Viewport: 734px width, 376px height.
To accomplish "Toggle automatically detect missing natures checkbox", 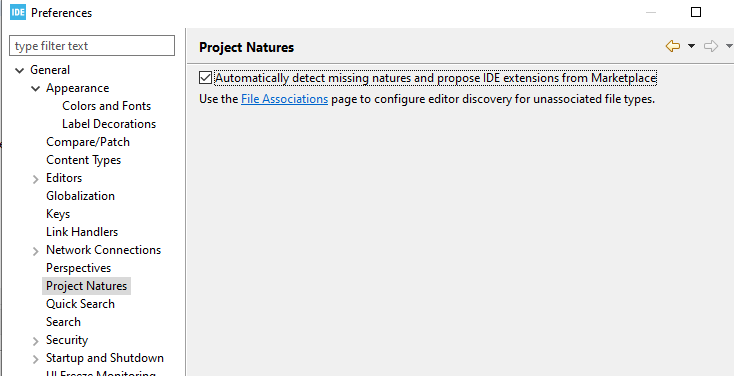I will (205, 78).
